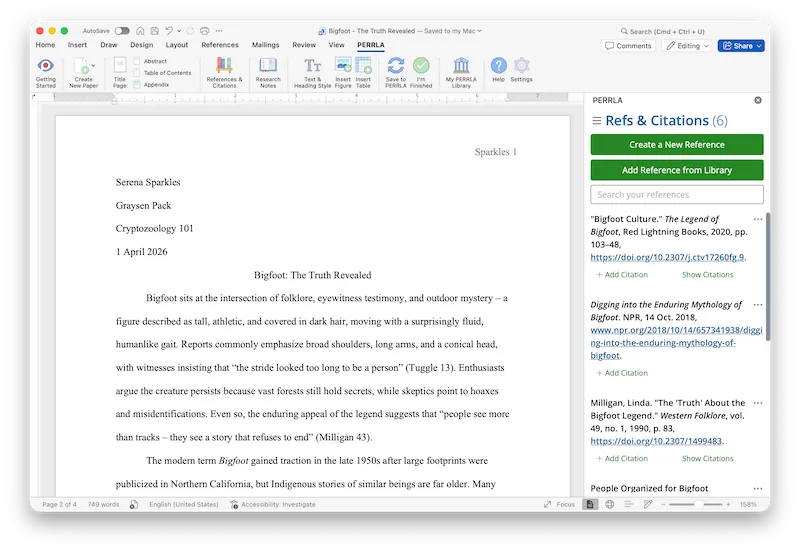Switch to Print Layout view in status bar
The image size is (800, 551).
click(590, 504)
